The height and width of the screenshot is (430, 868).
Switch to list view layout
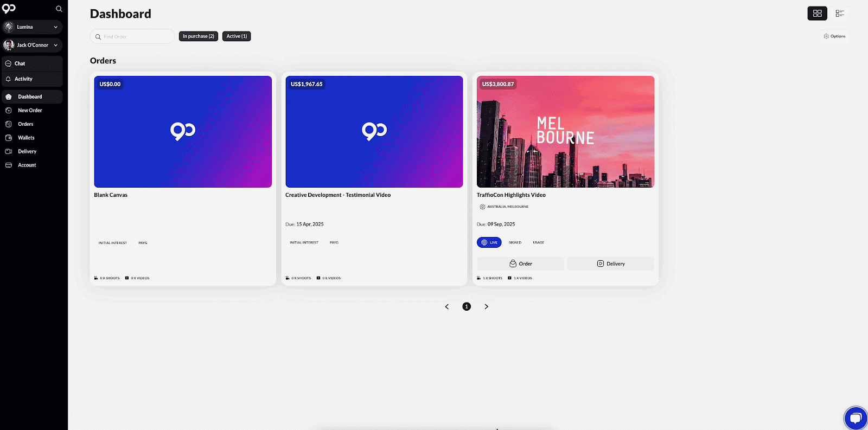click(840, 14)
